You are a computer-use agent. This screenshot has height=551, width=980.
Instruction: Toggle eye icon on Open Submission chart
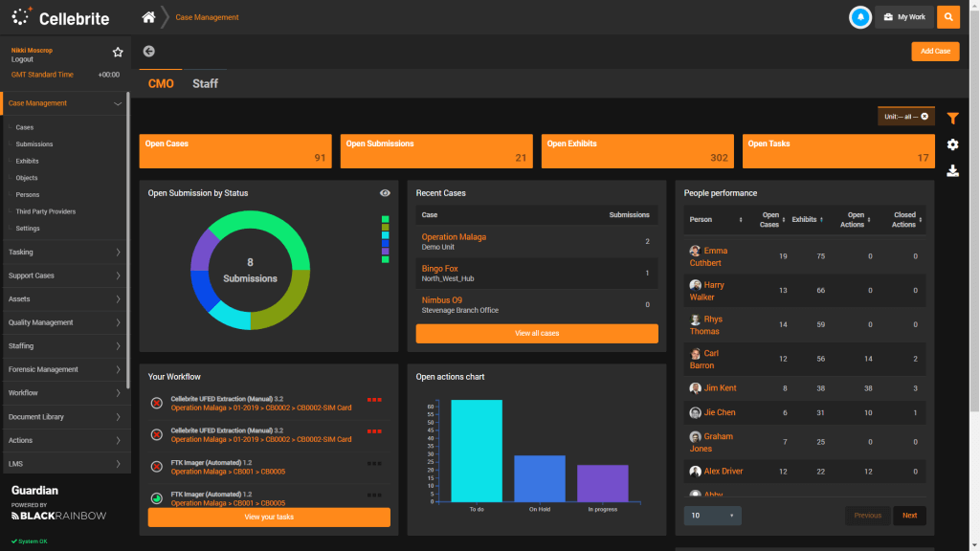(385, 193)
